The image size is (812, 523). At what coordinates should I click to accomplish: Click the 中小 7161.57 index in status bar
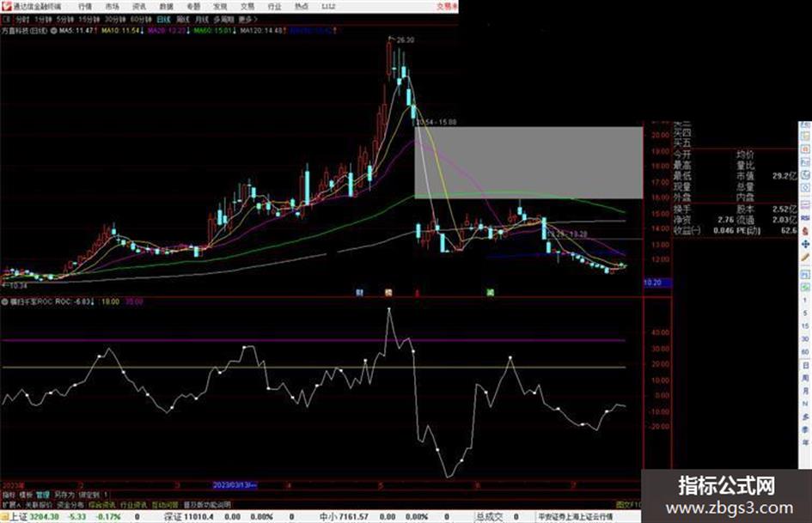[344, 517]
